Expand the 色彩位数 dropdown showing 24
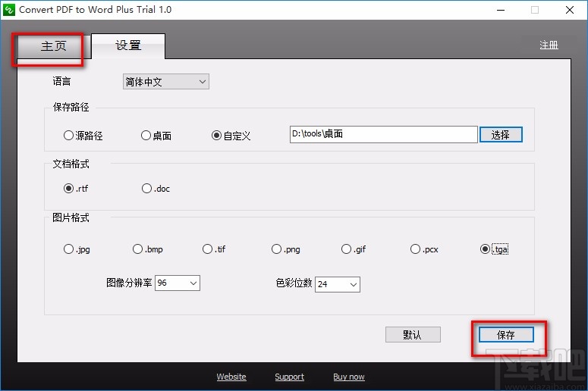 click(x=338, y=285)
